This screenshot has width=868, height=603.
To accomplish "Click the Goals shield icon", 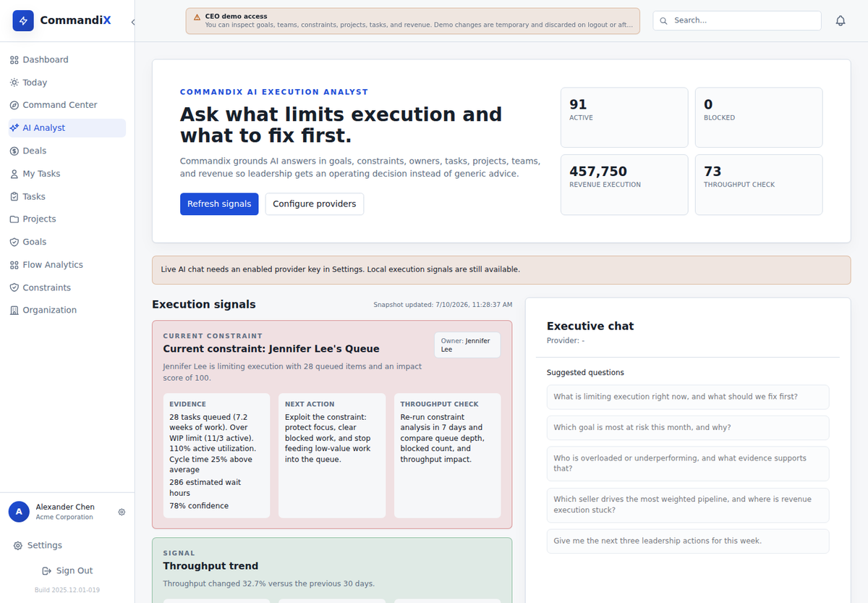I will [14, 242].
